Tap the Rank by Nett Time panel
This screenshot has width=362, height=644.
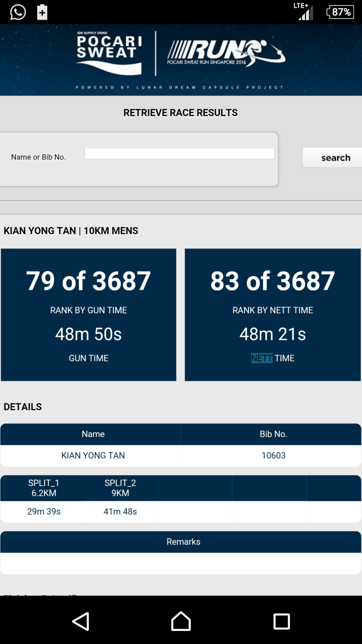(x=272, y=314)
